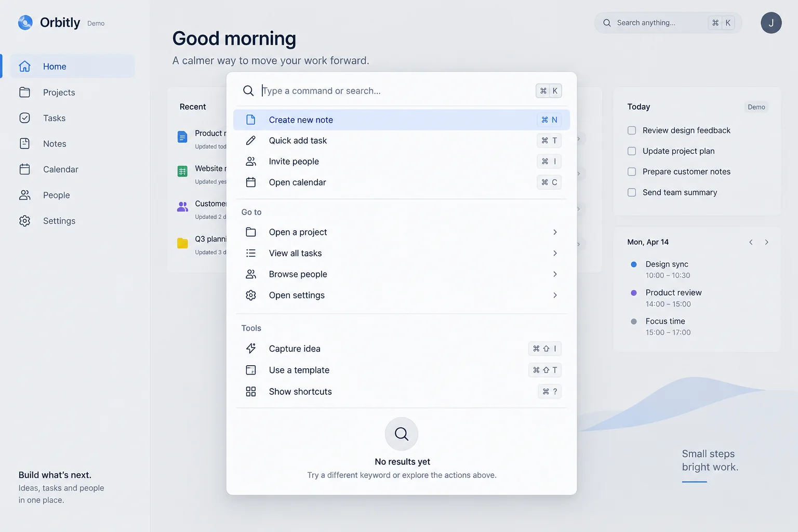Click the People icon in sidebar
Image resolution: width=798 pixels, height=532 pixels.
point(24,195)
